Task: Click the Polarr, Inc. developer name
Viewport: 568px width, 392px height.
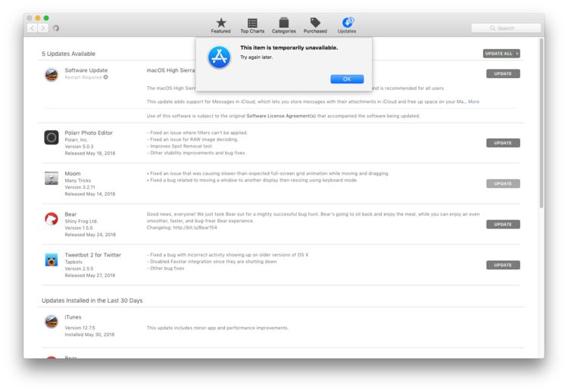Action: pos(76,140)
